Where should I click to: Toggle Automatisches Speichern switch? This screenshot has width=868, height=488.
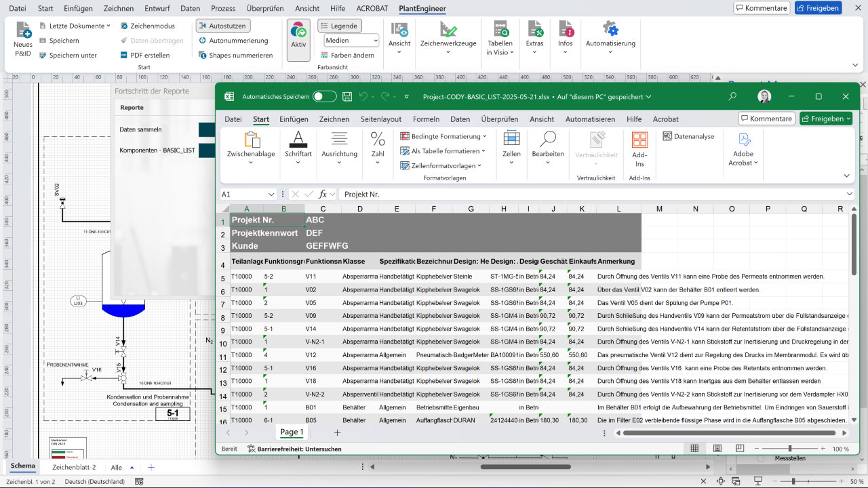324,96
